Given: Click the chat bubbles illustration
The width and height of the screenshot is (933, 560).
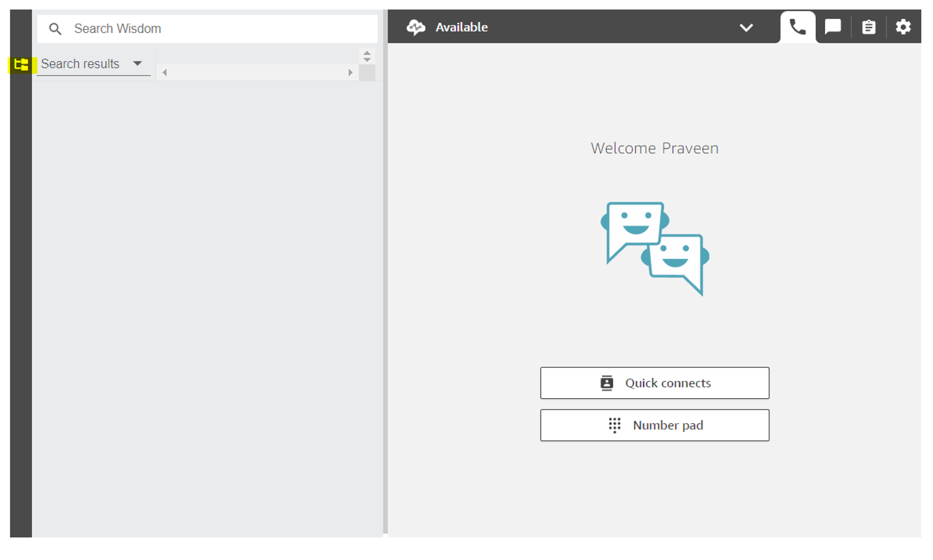Looking at the screenshot, I should click(655, 249).
